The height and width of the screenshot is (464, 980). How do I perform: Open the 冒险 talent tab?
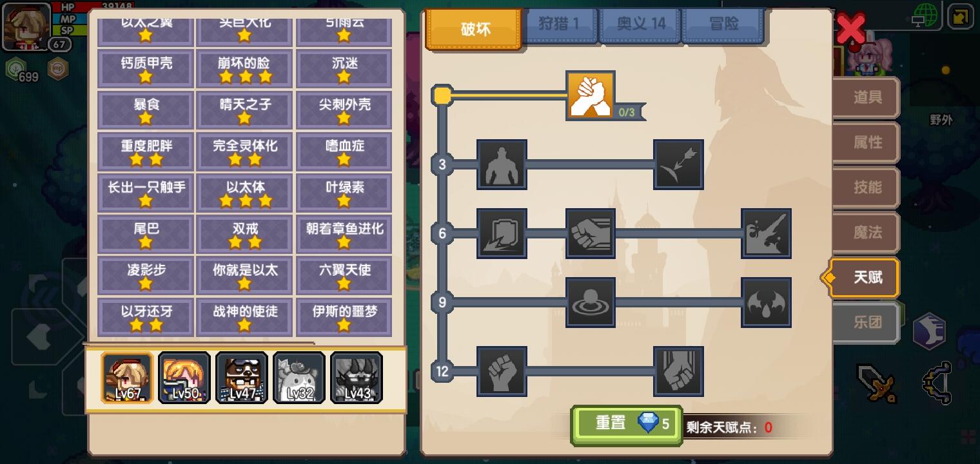tap(723, 25)
